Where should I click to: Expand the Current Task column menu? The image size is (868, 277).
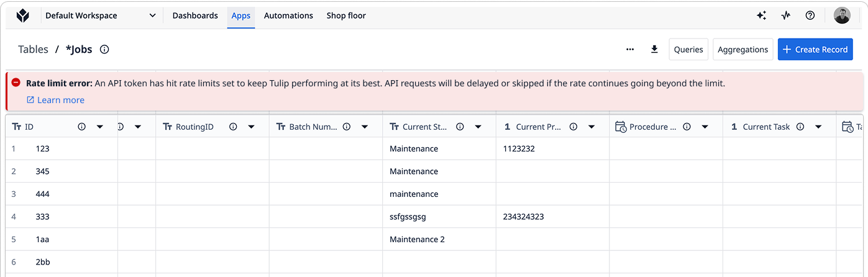click(818, 127)
